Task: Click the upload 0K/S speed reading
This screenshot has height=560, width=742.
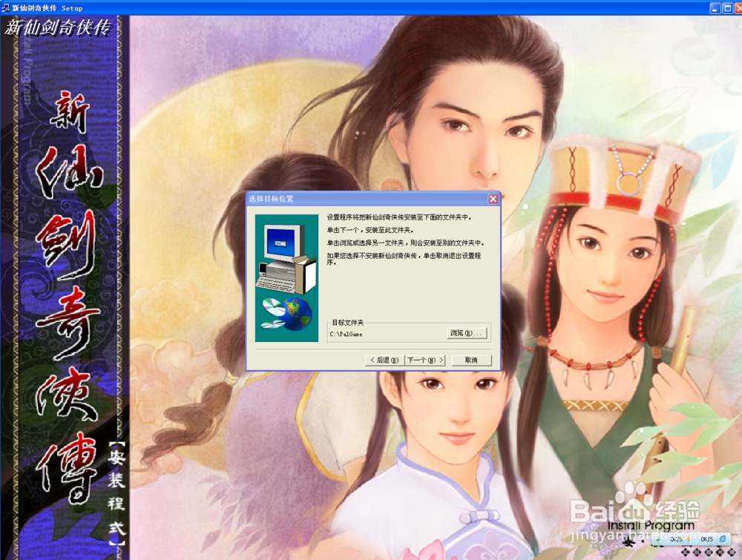Action: click(x=707, y=539)
